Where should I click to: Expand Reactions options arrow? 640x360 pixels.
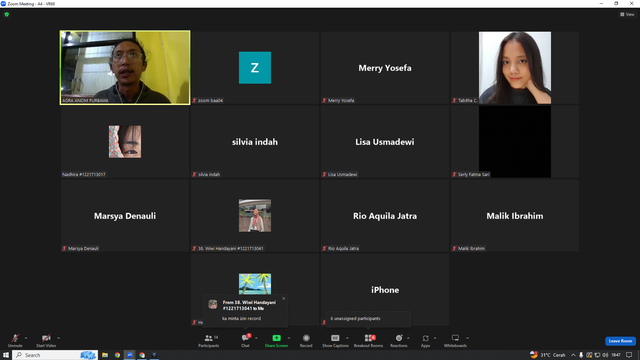[x=408, y=338]
